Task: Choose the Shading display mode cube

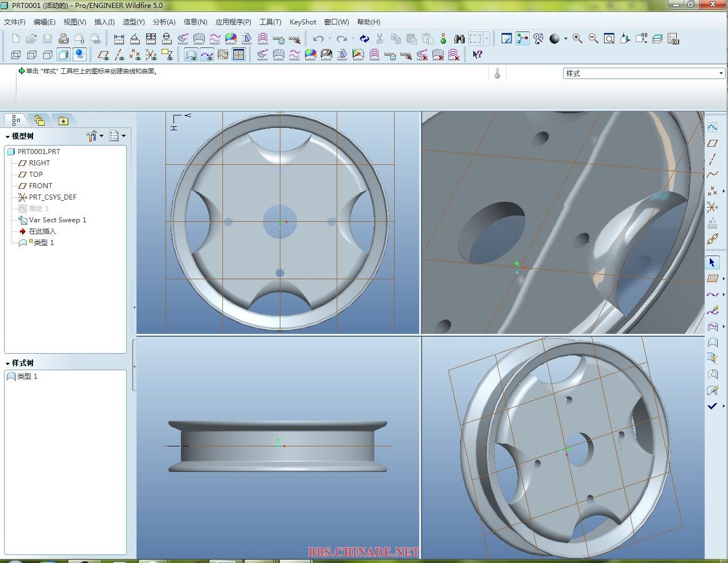Action: (x=64, y=55)
